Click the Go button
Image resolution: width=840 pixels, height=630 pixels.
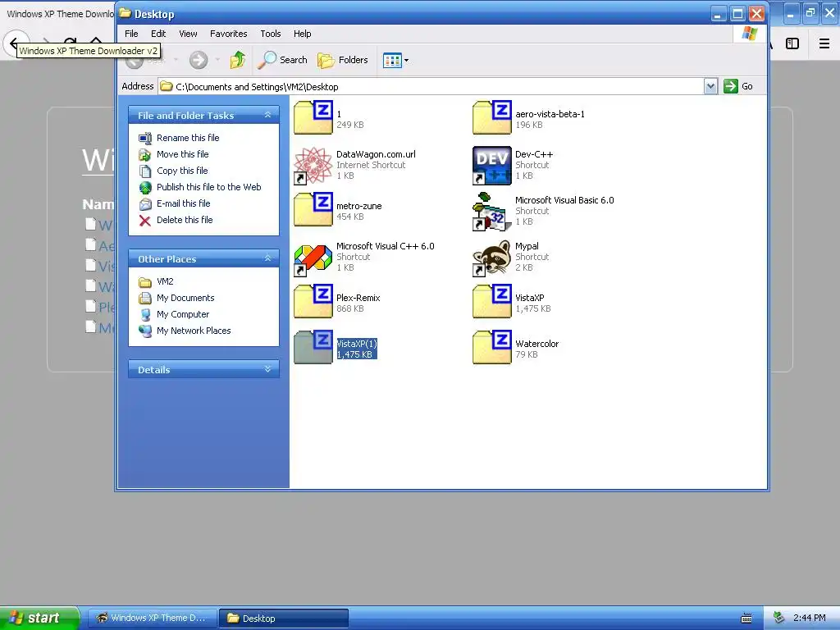tap(738, 86)
